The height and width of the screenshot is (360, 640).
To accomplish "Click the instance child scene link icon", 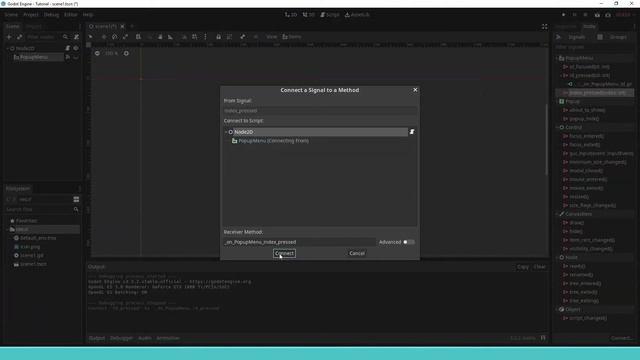I will pyautogui.click(x=20, y=37).
